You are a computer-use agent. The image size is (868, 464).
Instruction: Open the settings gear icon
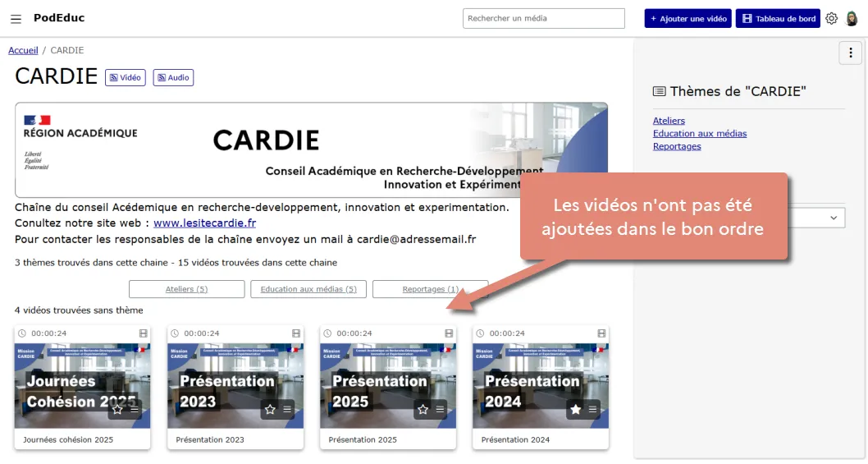coord(831,18)
